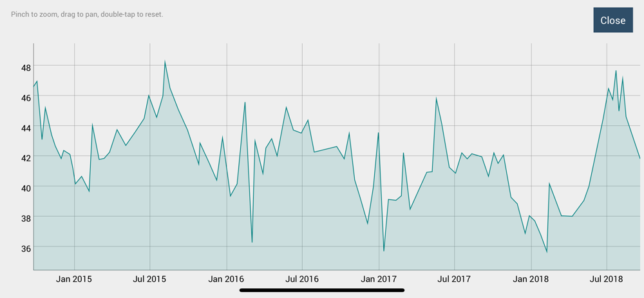Tap the pinch-to-zoom instruction text

pos(87,14)
